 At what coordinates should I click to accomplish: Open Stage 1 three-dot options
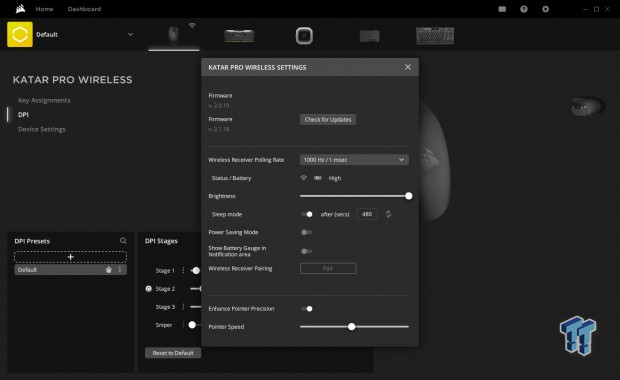[x=183, y=270]
